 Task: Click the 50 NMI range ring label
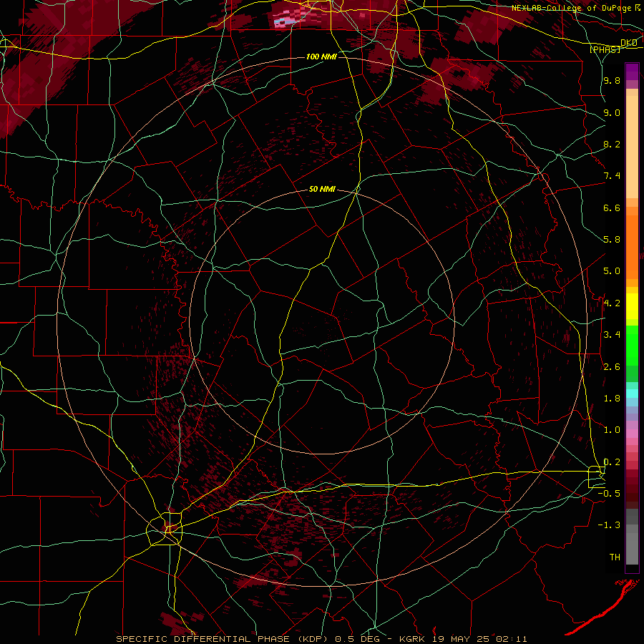[322, 189]
